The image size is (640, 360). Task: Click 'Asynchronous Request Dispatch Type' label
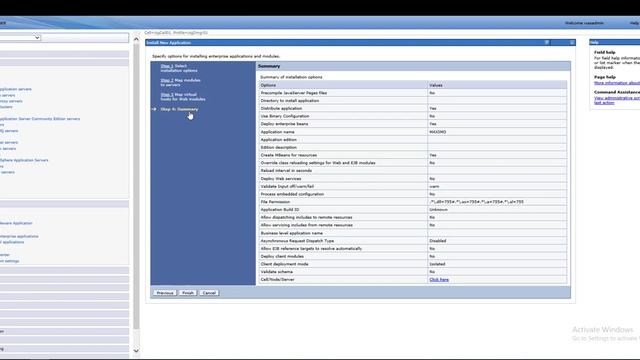pyautogui.click(x=297, y=241)
